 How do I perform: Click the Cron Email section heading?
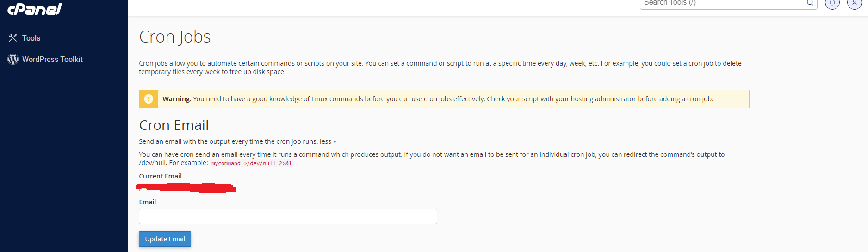(174, 125)
